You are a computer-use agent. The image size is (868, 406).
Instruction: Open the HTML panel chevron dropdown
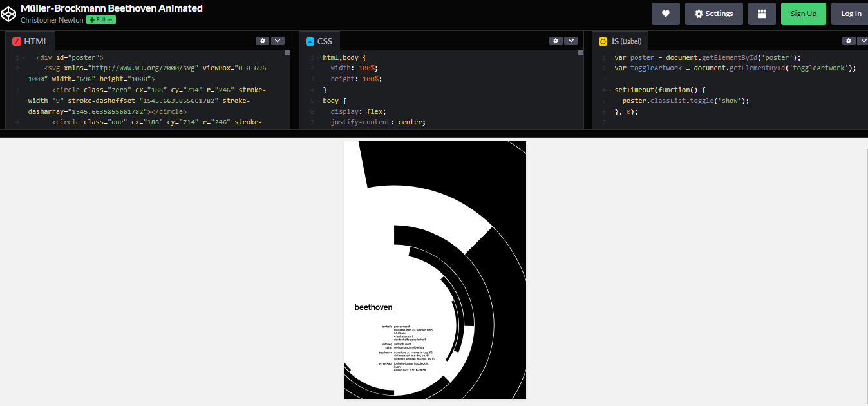pos(278,41)
